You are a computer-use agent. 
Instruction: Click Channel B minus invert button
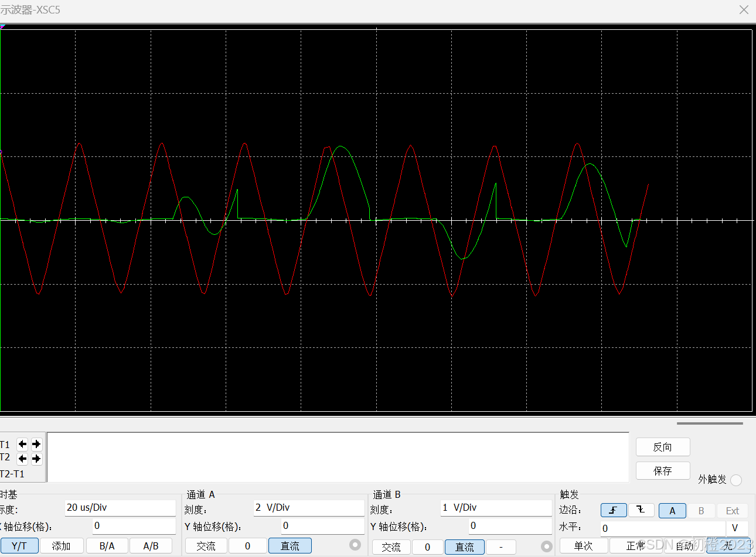point(501,547)
